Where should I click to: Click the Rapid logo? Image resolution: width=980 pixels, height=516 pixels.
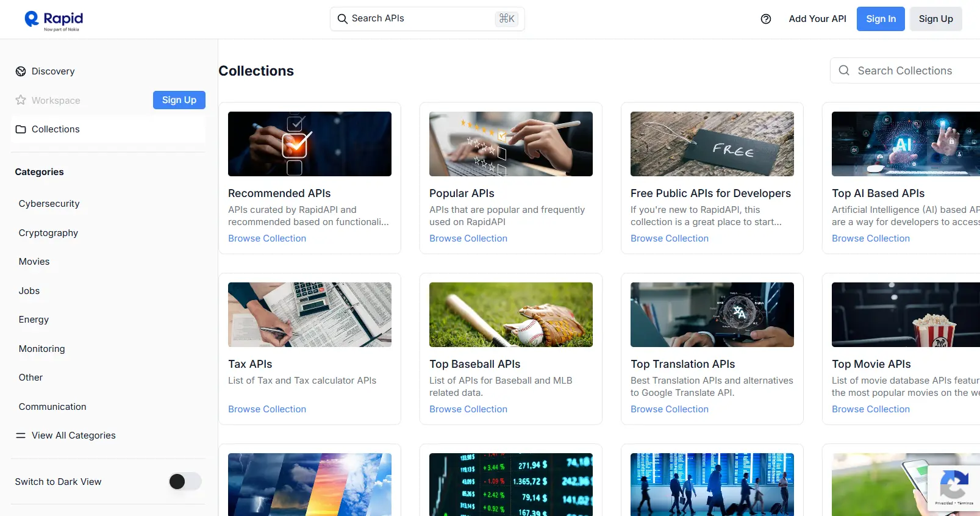coord(54,20)
